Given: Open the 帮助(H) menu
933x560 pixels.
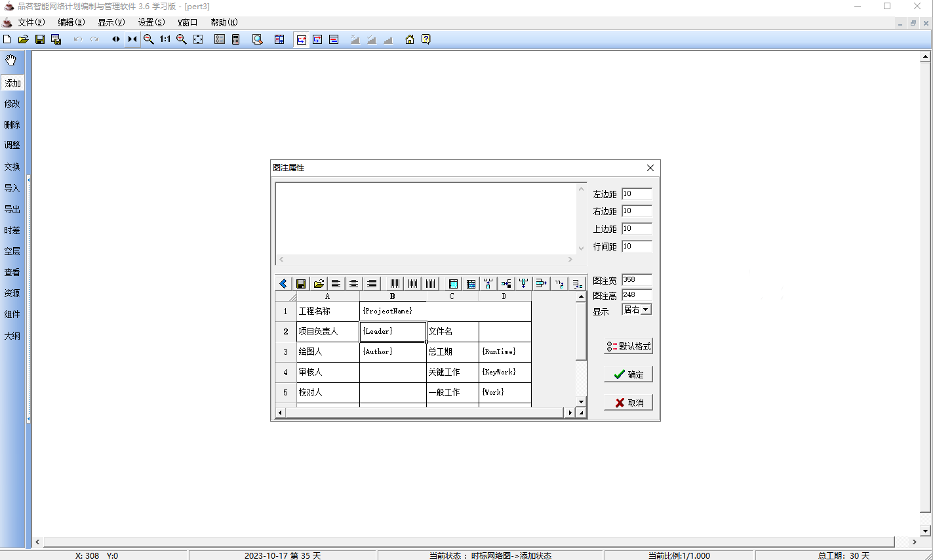Looking at the screenshot, I should click(224, 22).
